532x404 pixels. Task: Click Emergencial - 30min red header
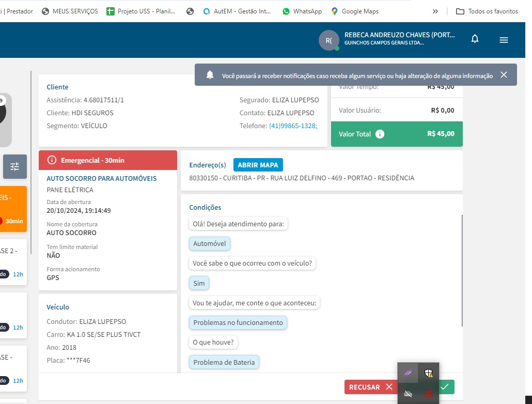coord(108,160)
